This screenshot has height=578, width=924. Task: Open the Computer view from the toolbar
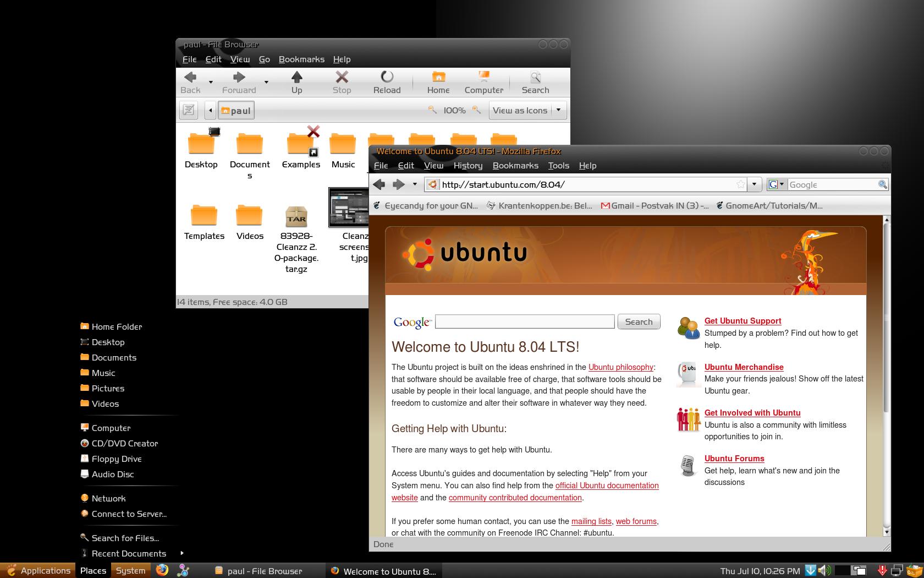[483, 81]
